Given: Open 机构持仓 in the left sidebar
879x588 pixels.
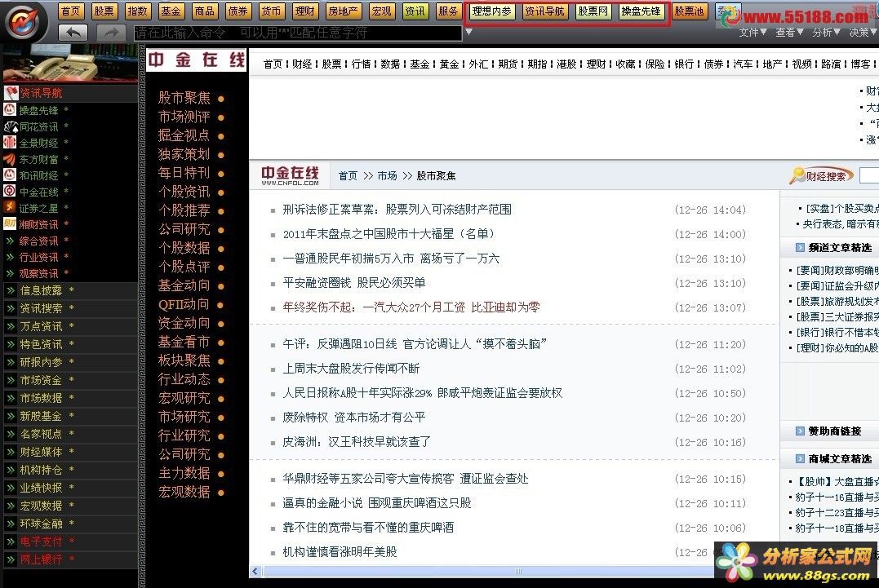Looking at the screenshot, I should coord(41,470).
